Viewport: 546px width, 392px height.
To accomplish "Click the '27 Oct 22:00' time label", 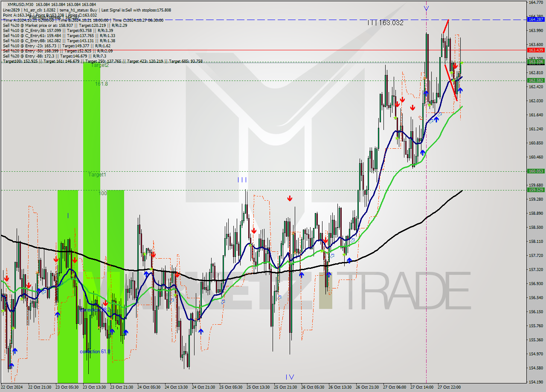I will pos(450,387).
